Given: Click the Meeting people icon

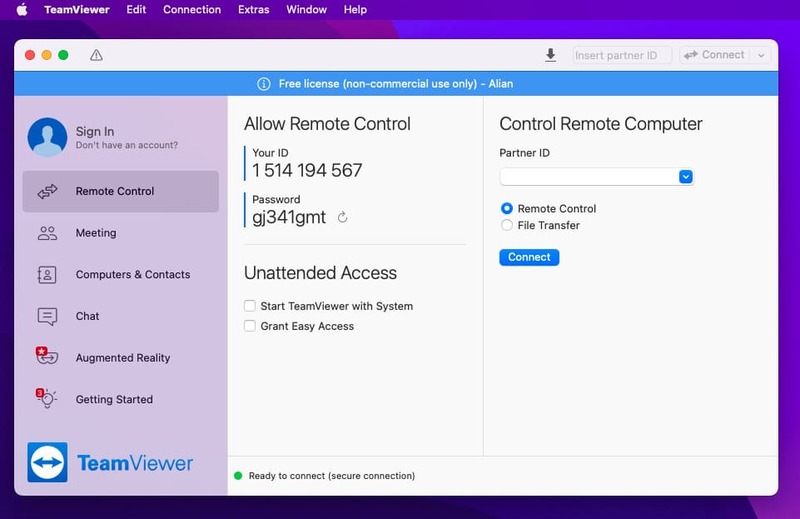Looking at the screenshot, I should pos(47,233).
